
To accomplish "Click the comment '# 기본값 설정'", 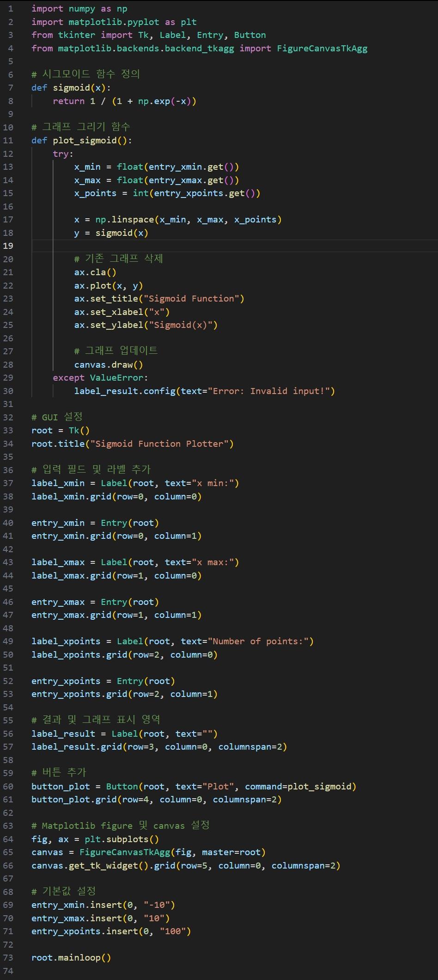I will pyautogui.click(x=63, y=892).
